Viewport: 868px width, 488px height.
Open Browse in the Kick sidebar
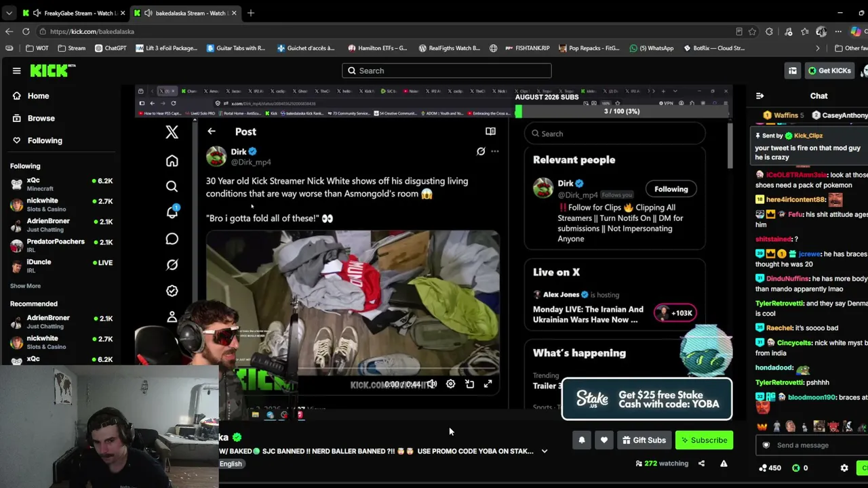41,118
